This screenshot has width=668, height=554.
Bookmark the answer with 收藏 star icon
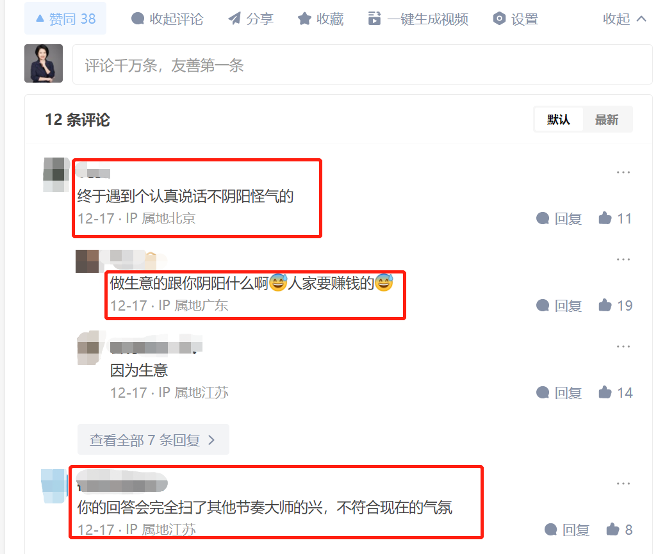click(304, 19)
